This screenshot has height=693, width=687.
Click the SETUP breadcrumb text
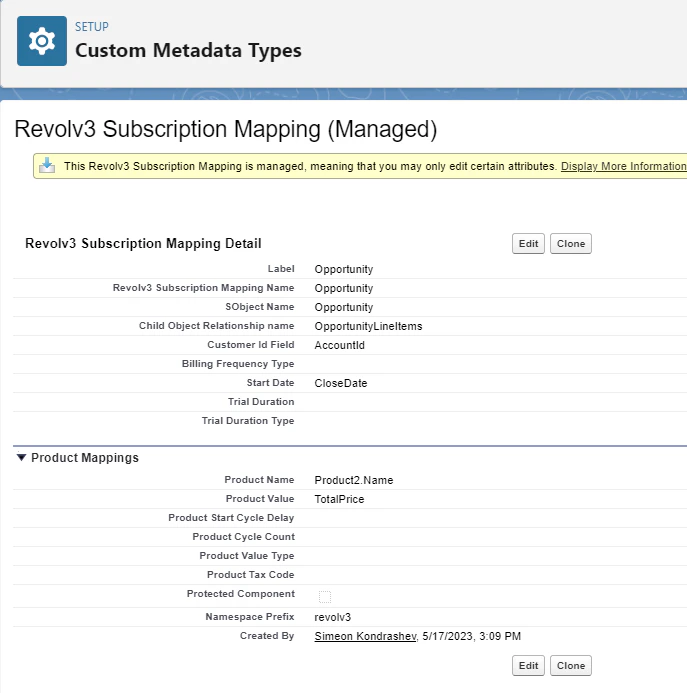tap(92, 27)
